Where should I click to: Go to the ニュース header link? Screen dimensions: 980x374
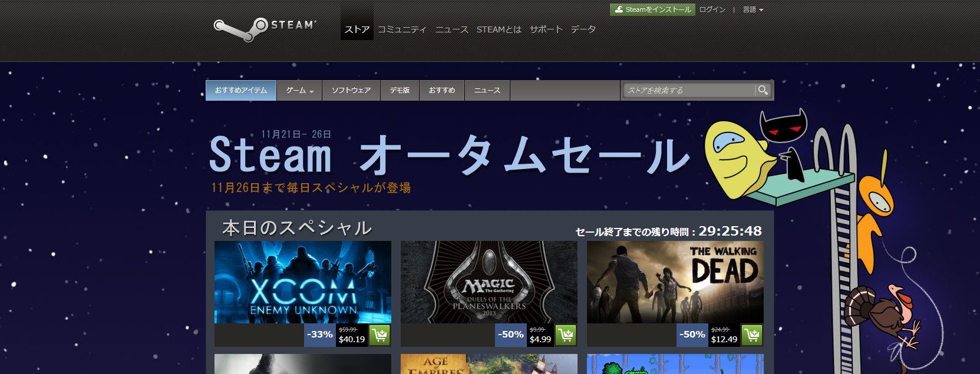point(451,29)
